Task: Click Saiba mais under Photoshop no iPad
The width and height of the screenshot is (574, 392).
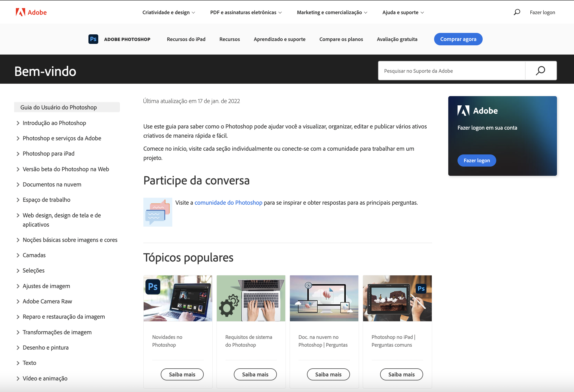Action: tap(401, 374)
